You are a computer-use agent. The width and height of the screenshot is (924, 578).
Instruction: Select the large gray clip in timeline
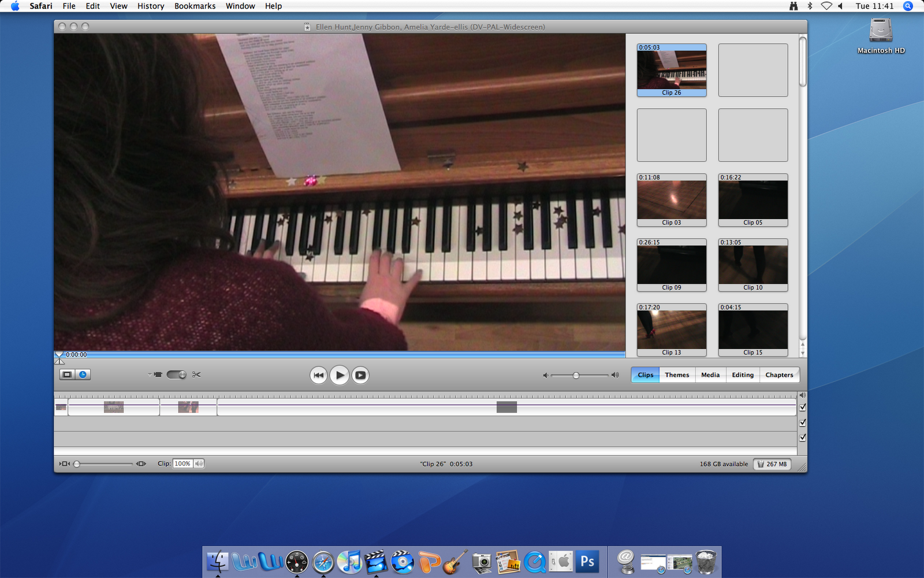coord(506,407)
